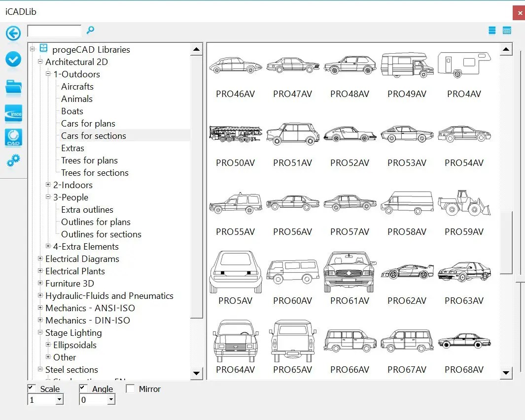
Task: Open the blue folder icon in sidebar
Action: click(13, 87)
